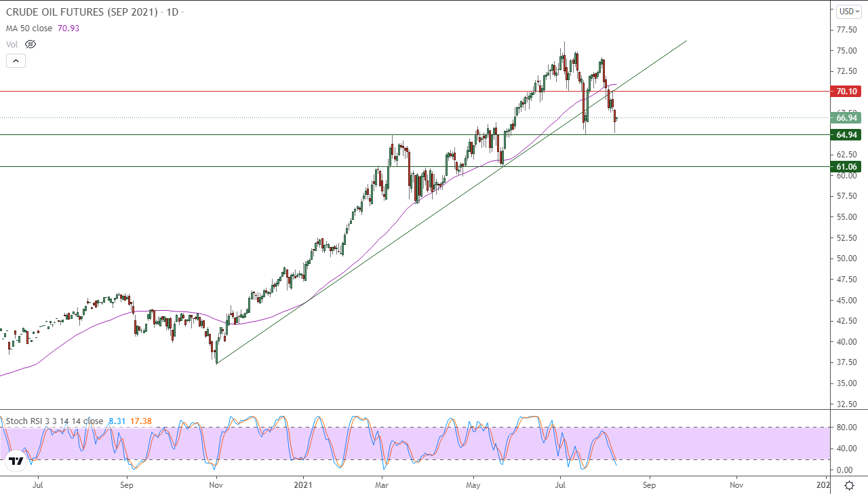
Task: Select the Stoch RSI indicator label
Action: 54,421
